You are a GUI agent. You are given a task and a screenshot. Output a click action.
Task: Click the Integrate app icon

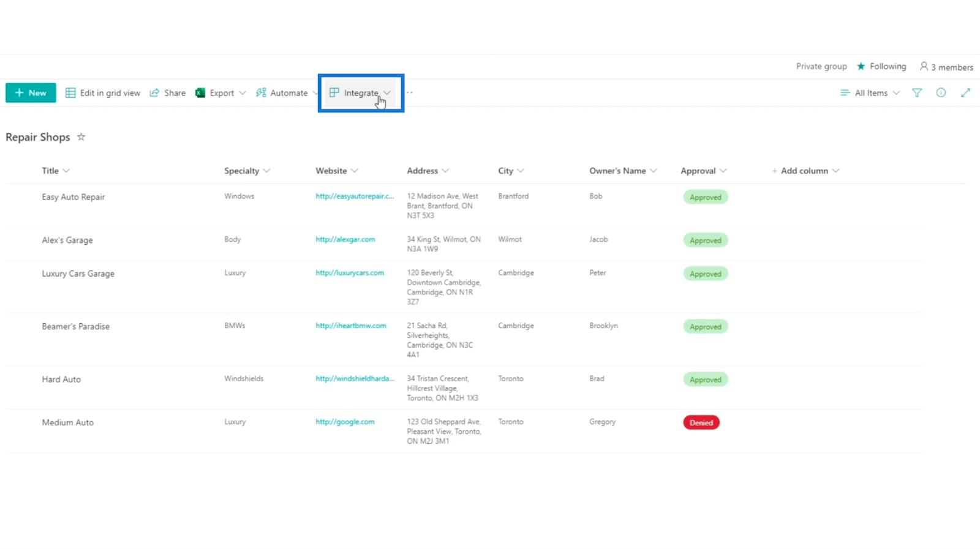point(334,92)
